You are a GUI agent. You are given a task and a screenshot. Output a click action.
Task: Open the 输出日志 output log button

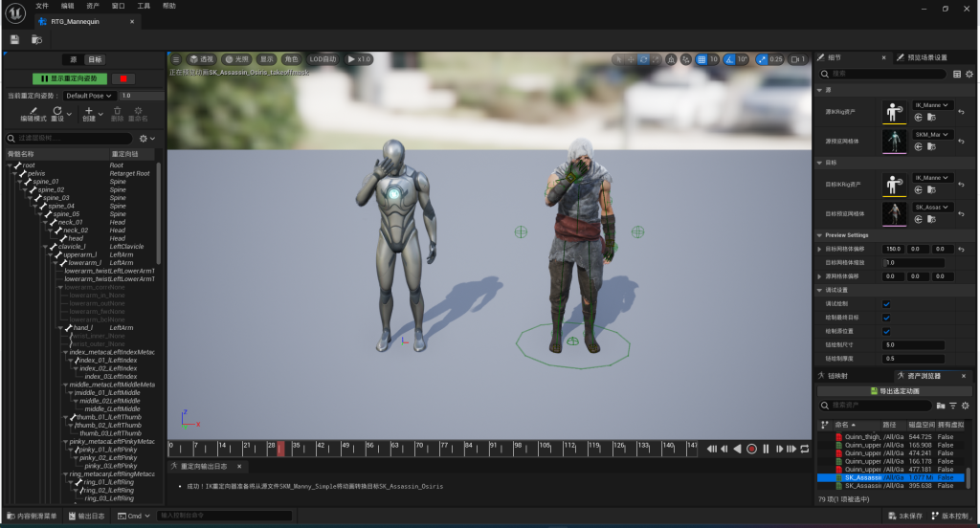point(87,517)
